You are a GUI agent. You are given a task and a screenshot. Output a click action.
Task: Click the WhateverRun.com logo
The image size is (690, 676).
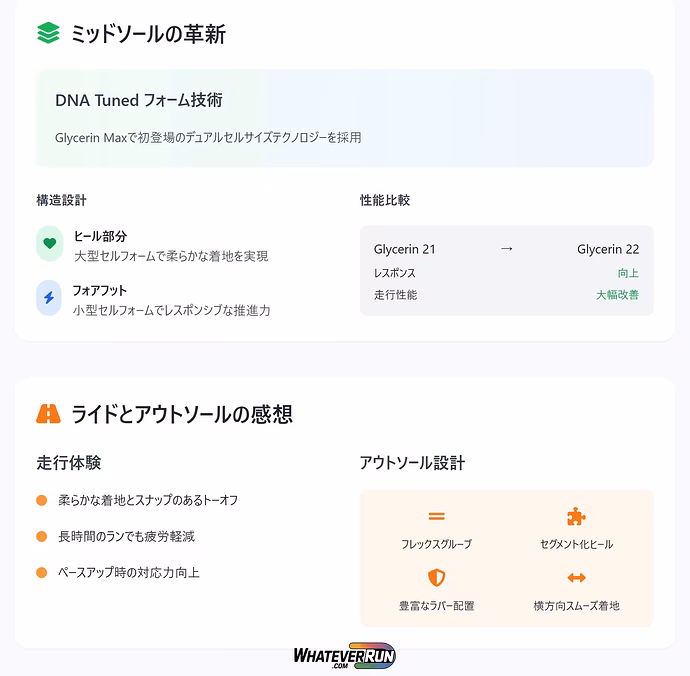[x=345, y=657]
